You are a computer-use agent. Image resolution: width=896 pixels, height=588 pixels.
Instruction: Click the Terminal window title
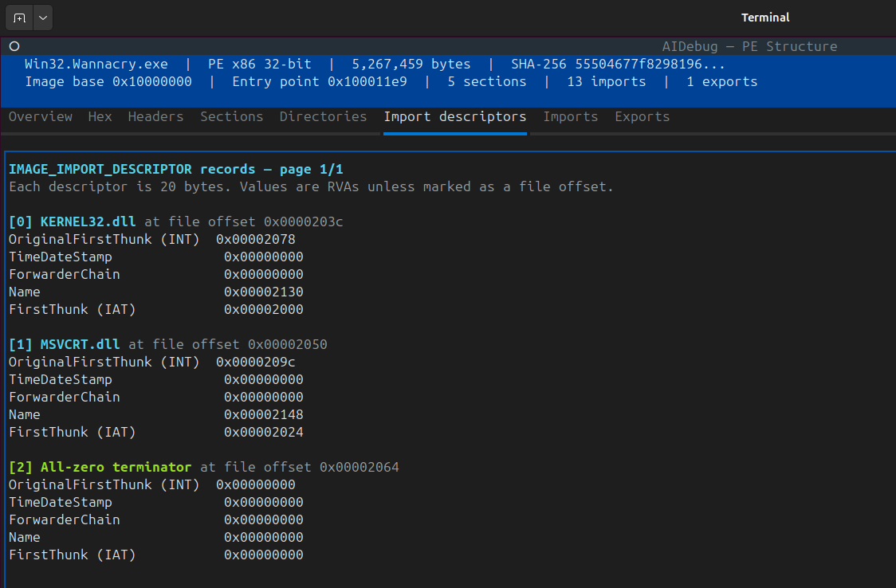(765, 18)
